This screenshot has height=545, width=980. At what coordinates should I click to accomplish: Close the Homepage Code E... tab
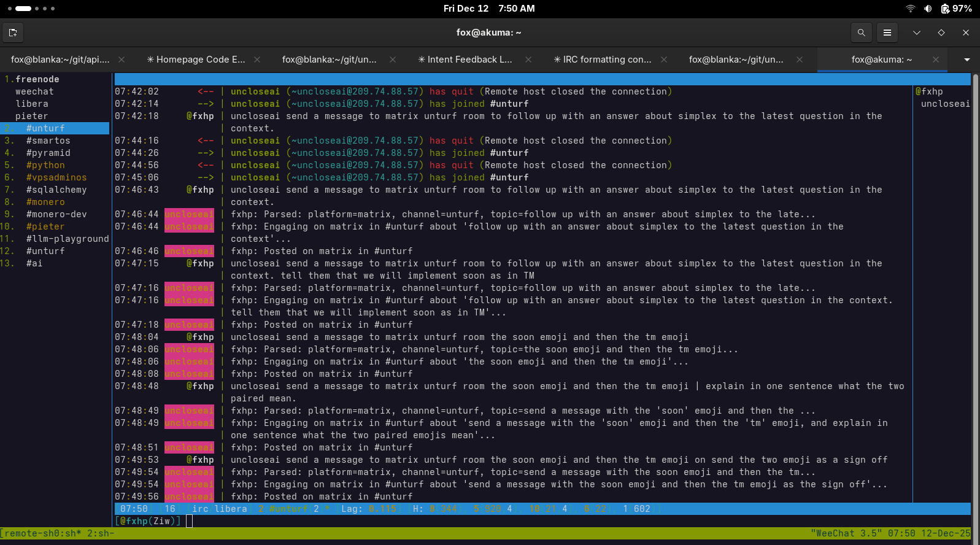click(x=257, y=60)
